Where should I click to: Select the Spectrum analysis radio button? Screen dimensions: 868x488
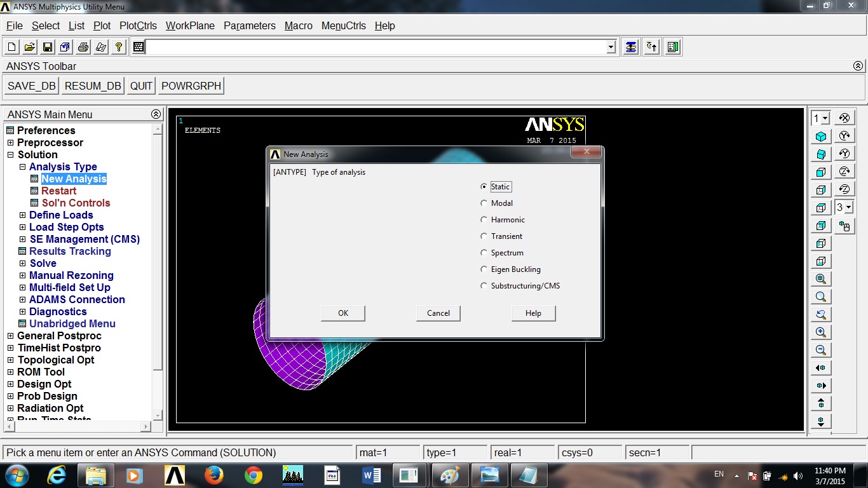484,253
